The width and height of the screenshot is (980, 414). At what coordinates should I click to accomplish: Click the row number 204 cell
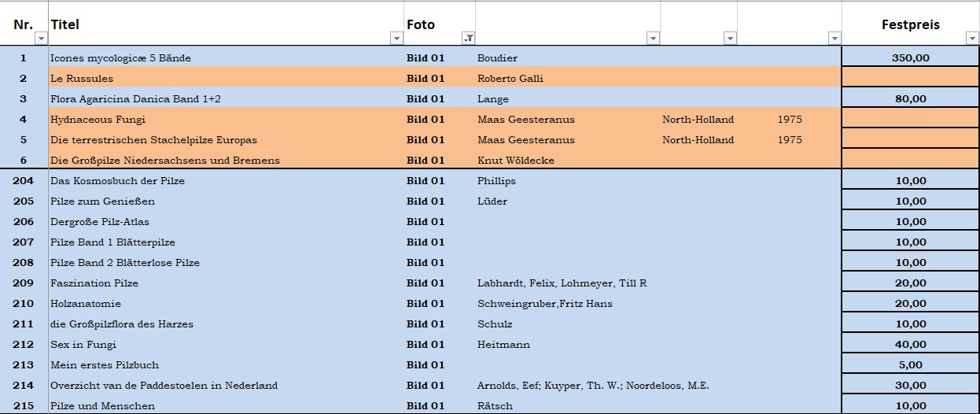coord(24,181)
